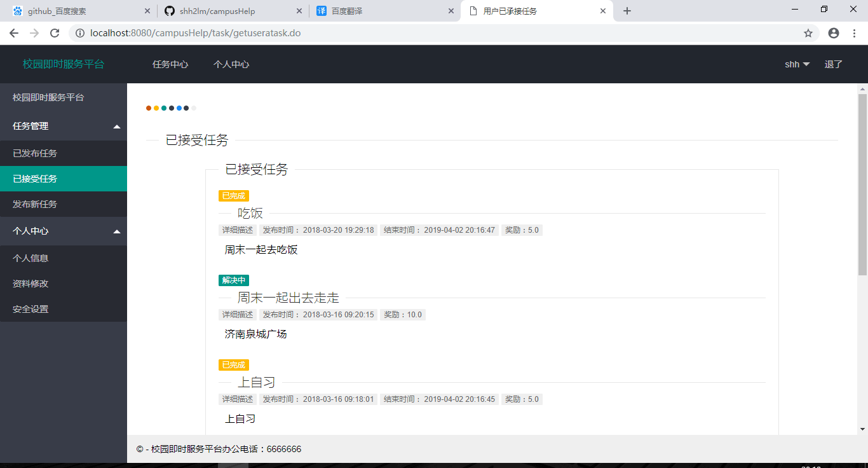The width and height of the screenshot is (868, 468).
Task: Select 发布新任务 in the sidebar
Action: [x=34, y=204]
